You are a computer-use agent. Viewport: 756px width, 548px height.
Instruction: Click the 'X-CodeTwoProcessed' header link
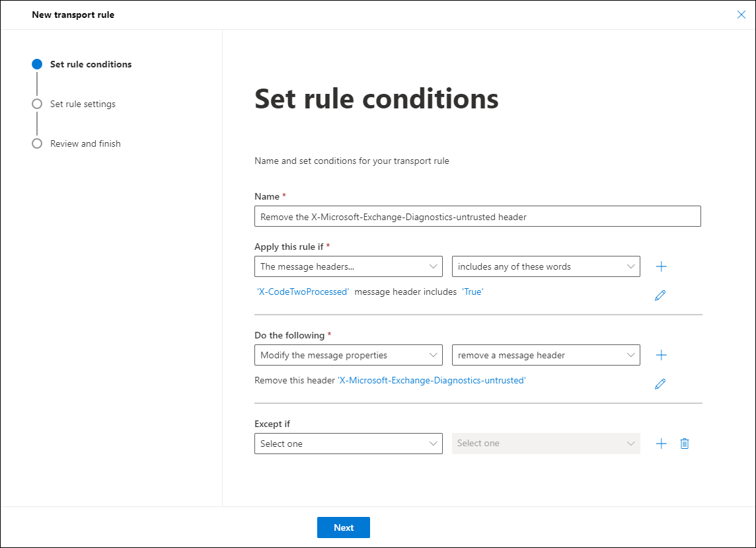[x=303, y=292]
